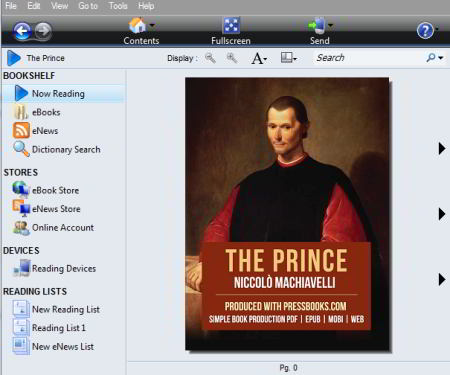
Task: Expand the Contents dropdown arrow
Action: coord(152,25)
